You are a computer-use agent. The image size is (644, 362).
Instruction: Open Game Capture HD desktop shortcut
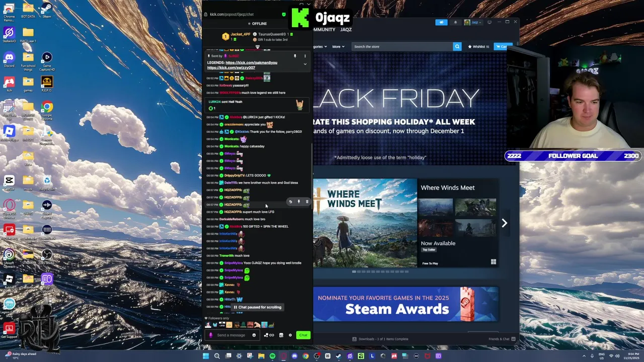click(47, 61)
